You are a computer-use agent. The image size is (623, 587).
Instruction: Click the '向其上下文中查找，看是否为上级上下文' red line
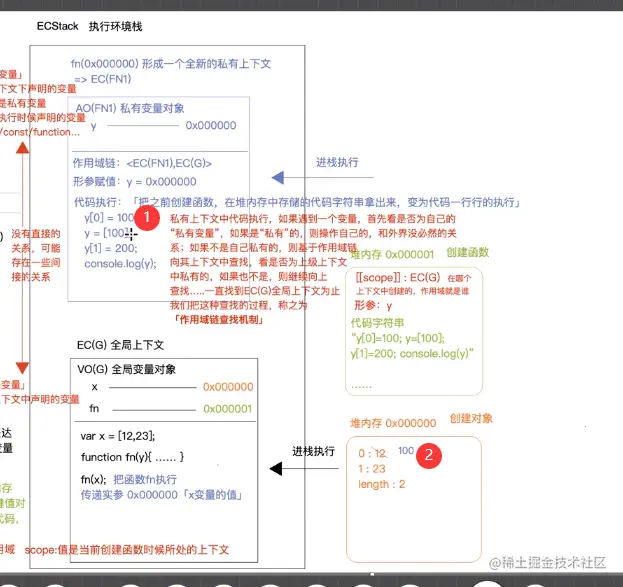click(259, 262)
